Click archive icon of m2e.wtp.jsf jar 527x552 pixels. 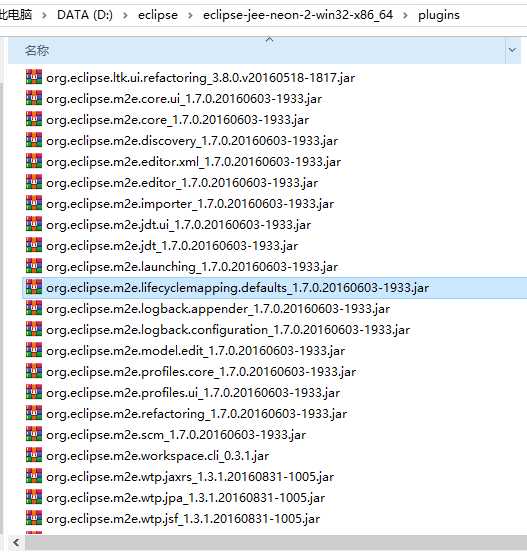34,518
